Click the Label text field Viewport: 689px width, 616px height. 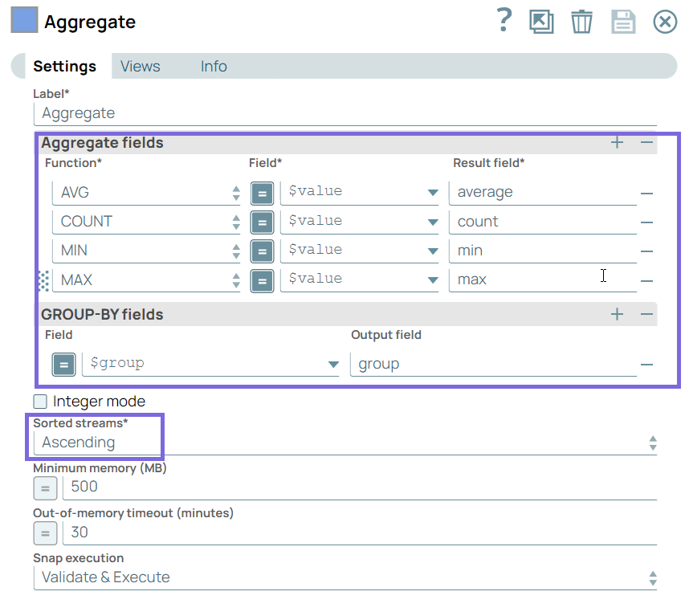(x=344, y=113)
